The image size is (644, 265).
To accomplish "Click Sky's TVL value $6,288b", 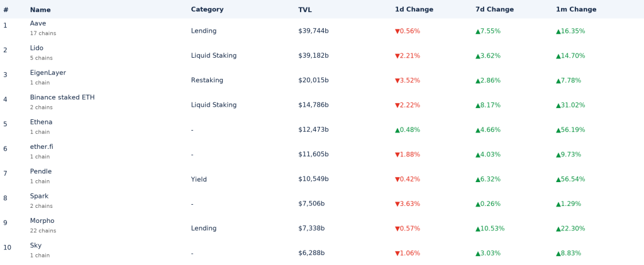I will tap(313, 253).
